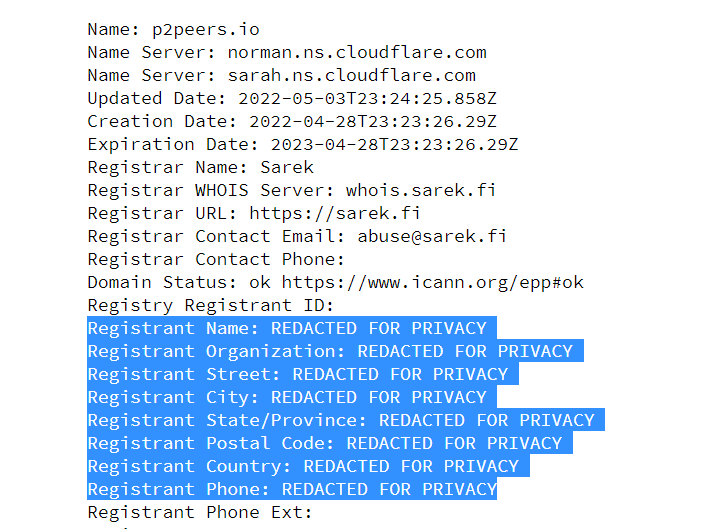The height and width of the screenshot is (529, 714).
Task: Click the Registry Registrant ID line
Action: click(211, 305)
